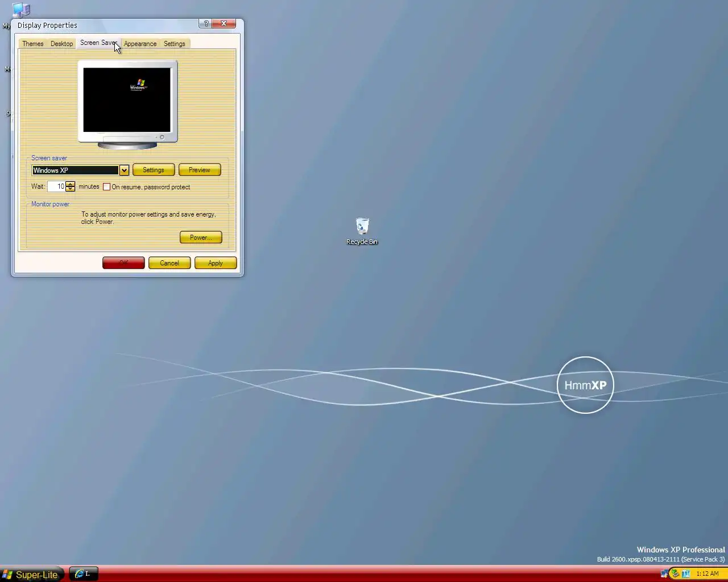Viewport: 728px width, 582px height.
Task: Click the Wait minutes input field
Action: coord(56,186)
